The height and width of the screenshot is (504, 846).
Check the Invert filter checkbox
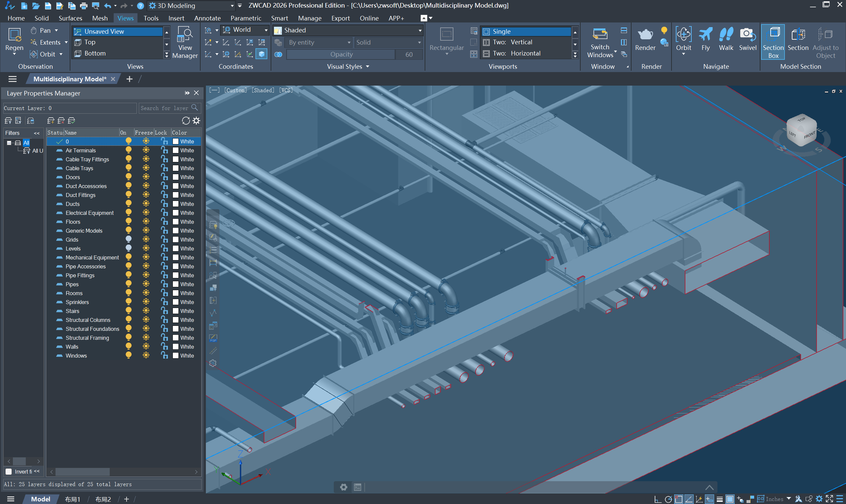click(9, 471)
